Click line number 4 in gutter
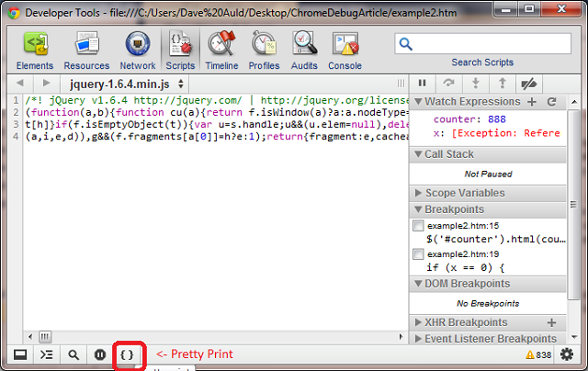This screenshot has width=588, height=371. [x=16, y=136]
